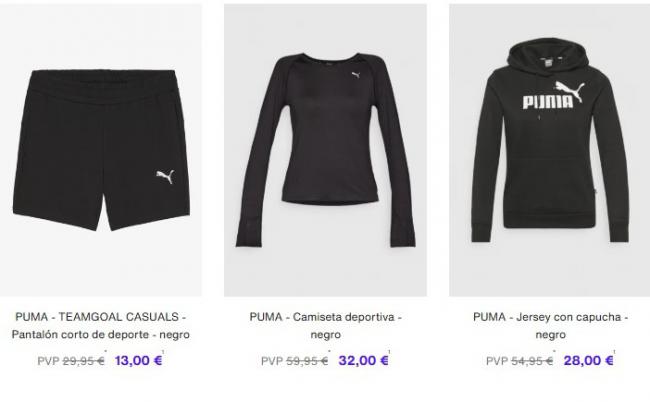Screen dimensions: 650x402
Task: Click the Puma cat logo on the shorts
Action: pyautogui.click(x=165, y=177)
